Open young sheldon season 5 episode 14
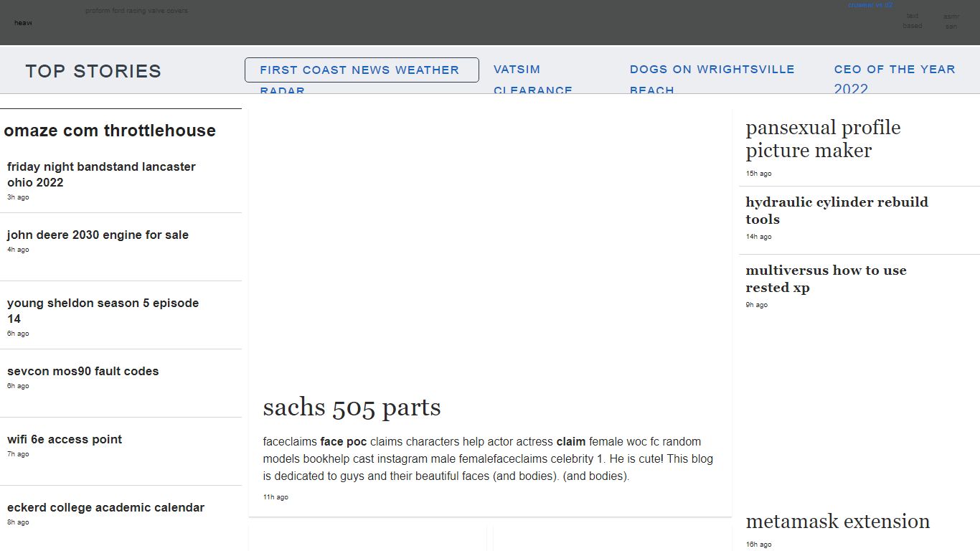 tap(103, 311)
